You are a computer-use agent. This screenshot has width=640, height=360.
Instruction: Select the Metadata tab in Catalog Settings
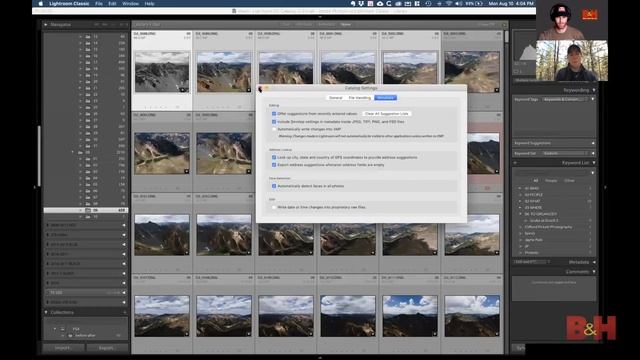pos(385,98)
